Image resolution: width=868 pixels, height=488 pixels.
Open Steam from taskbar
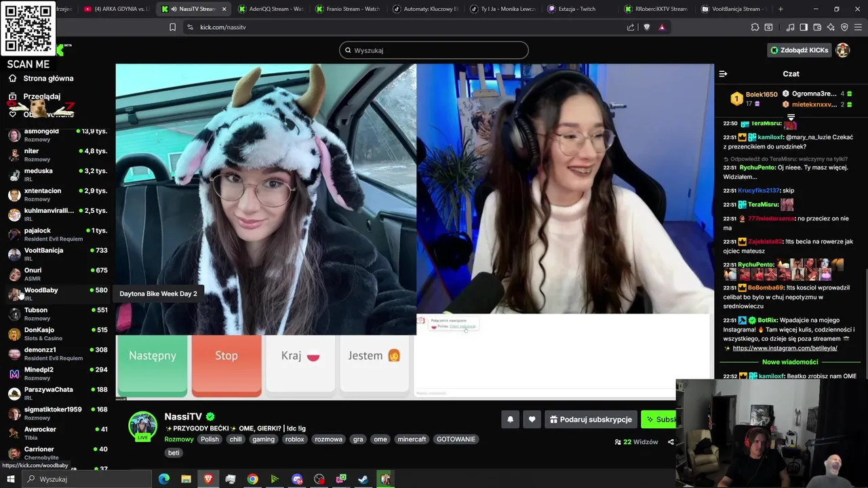click(363, 479)
